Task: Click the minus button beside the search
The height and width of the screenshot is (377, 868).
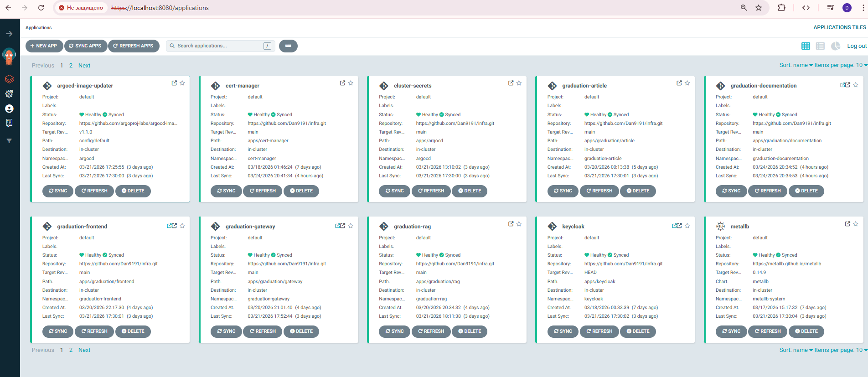Action: (288, 46)
